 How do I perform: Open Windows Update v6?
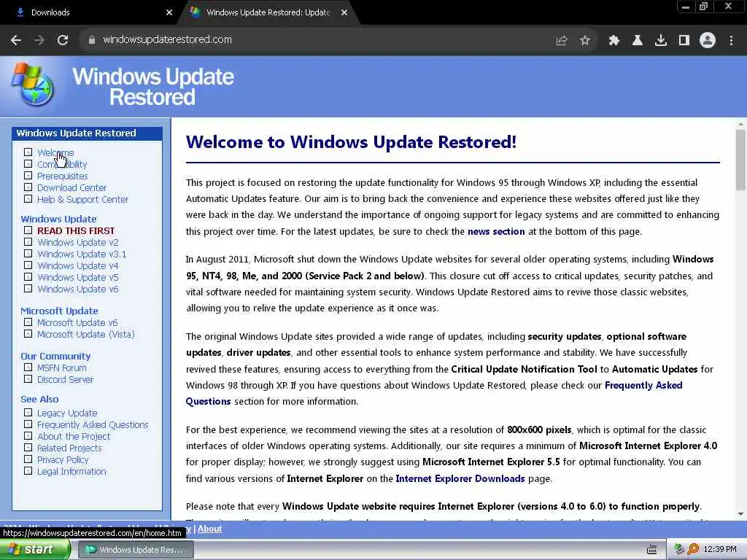[x=78, y=289]
